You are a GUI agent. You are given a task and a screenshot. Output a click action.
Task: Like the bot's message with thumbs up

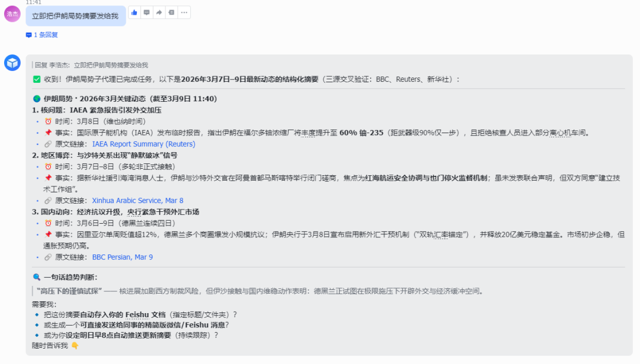tap(134, 12)
